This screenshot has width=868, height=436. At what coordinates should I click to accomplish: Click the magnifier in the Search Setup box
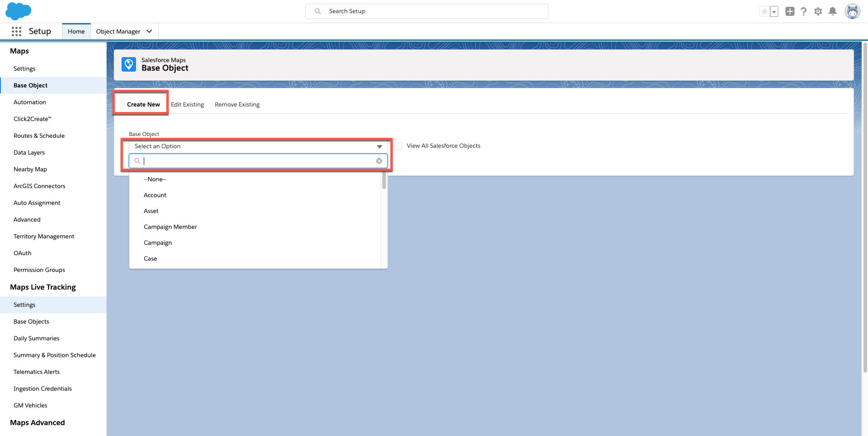[318, 11]
